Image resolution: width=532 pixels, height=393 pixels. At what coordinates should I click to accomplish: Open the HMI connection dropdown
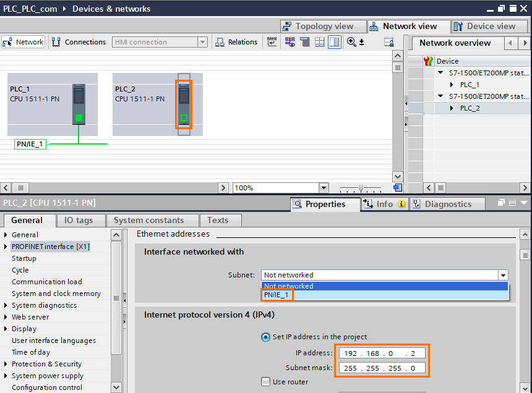pyautogui.click(x=202, y=42)
